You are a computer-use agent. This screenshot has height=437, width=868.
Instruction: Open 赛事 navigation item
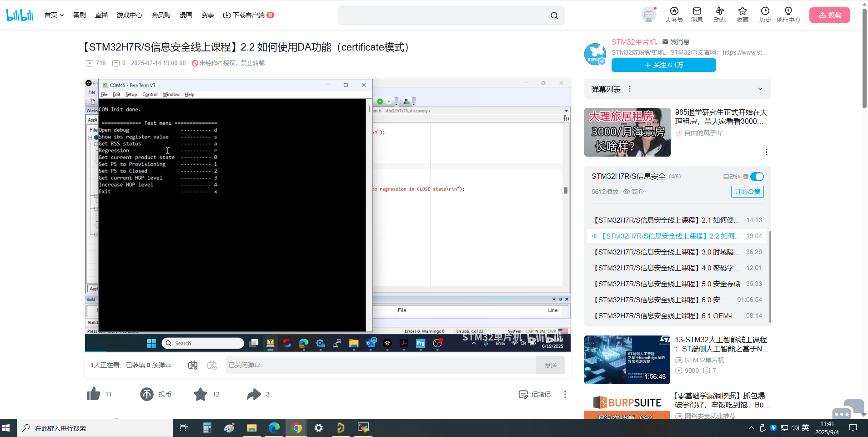coord(208,15)
